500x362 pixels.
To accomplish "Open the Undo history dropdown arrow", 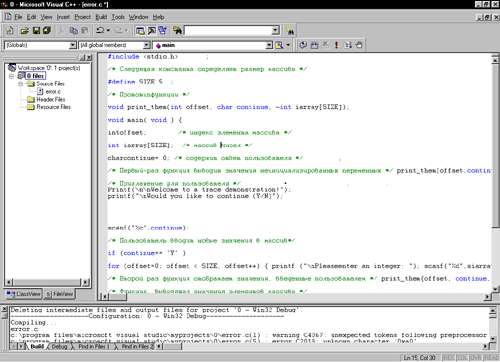I will click(108, 31).
